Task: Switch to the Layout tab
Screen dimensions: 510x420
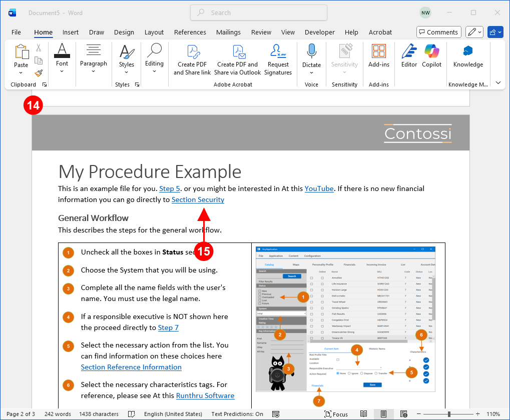Action: (x=154, y=32)
